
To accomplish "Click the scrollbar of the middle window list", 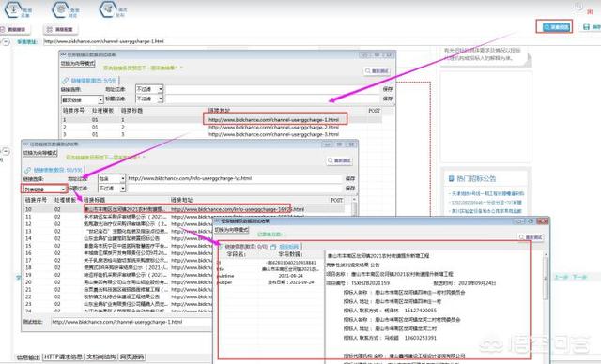I will [355, 208].
